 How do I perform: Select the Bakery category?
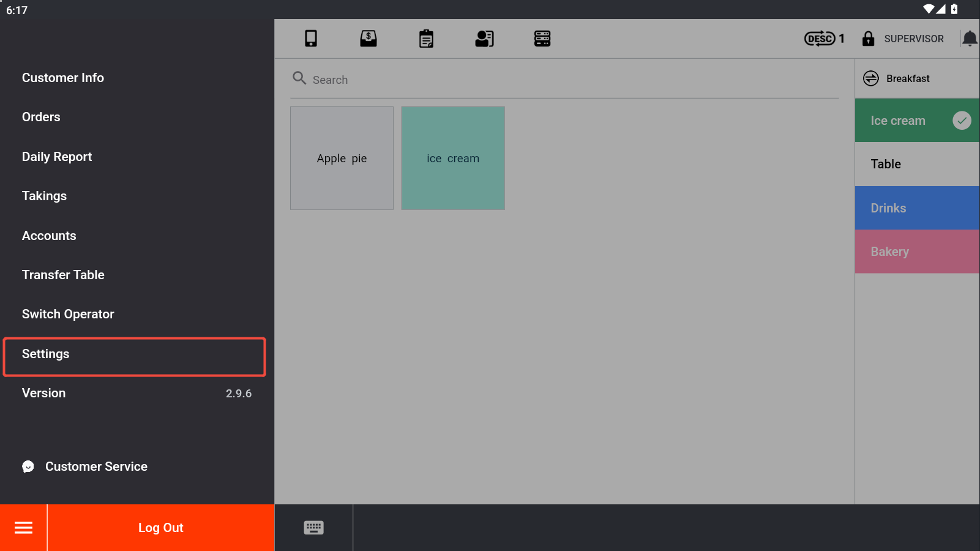click(x=916, y=252)
